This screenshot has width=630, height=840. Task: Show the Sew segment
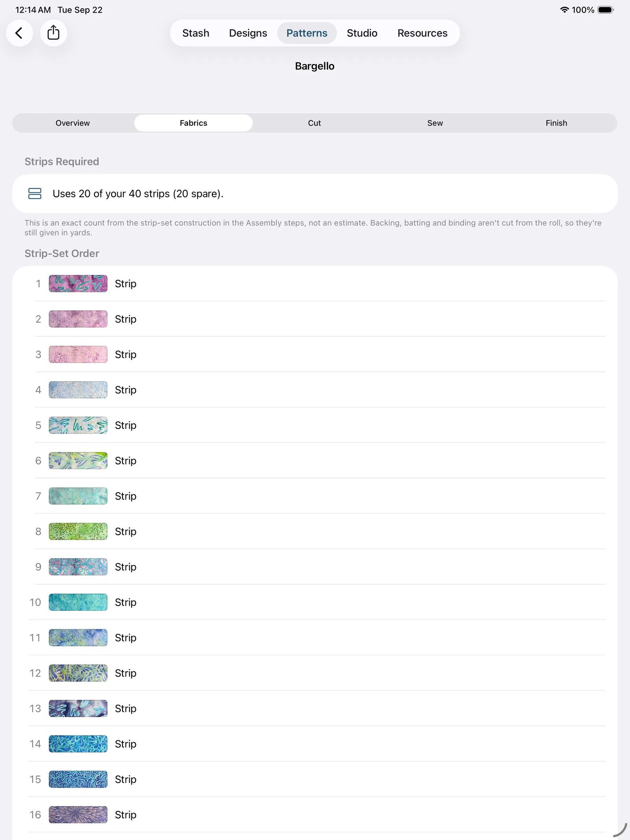(x=435, y=123)
